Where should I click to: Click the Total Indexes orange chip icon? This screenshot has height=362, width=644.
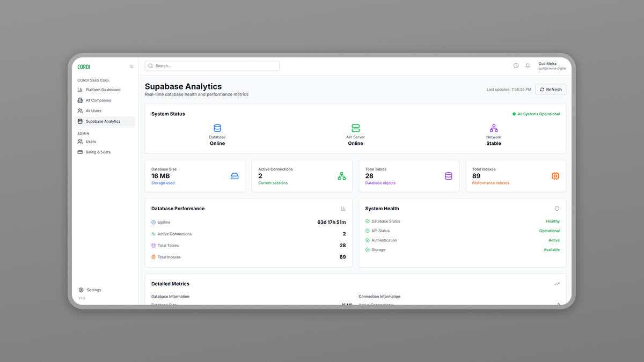pos(555,176)
